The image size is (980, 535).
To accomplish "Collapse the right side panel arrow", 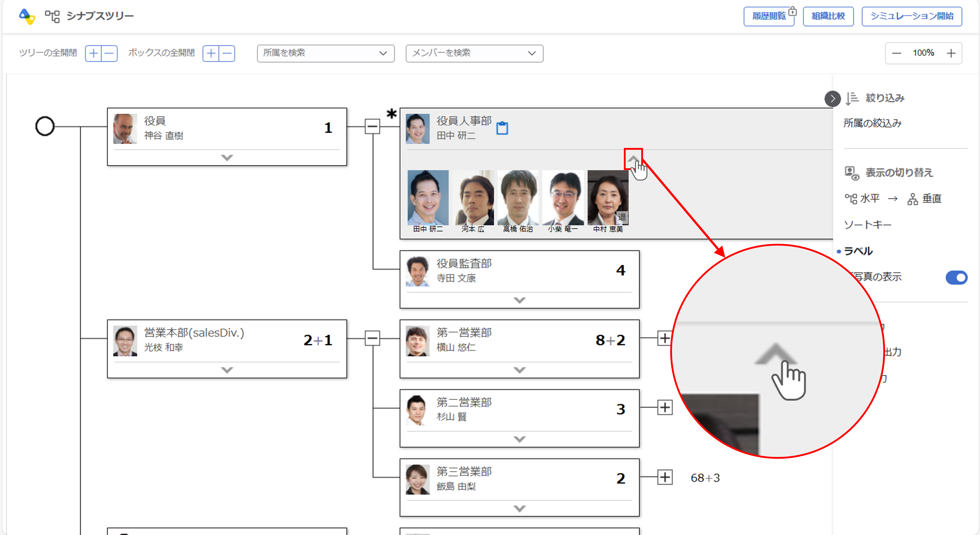I will click(x=832, y=98).
